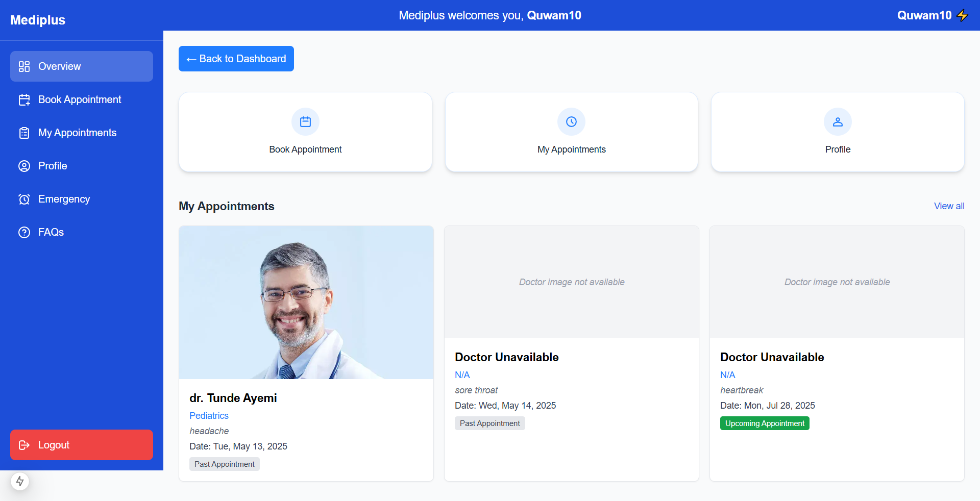This screenshot has height=501, width=980.
Task: Click the Book Appointment calendar icon in sidebar
Action: (24, 99)
